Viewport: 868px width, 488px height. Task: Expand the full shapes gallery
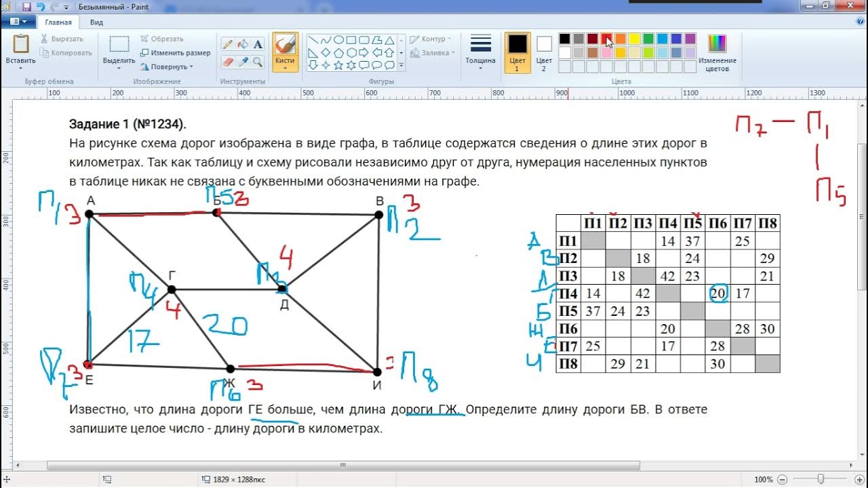coord(401,65)
